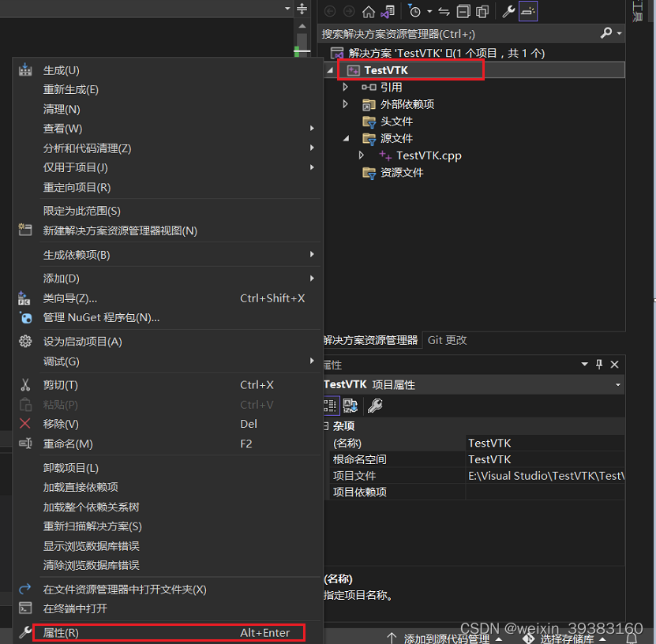Sync with active document icon
This screenshot has height=644, width=656.
[444, 11]
